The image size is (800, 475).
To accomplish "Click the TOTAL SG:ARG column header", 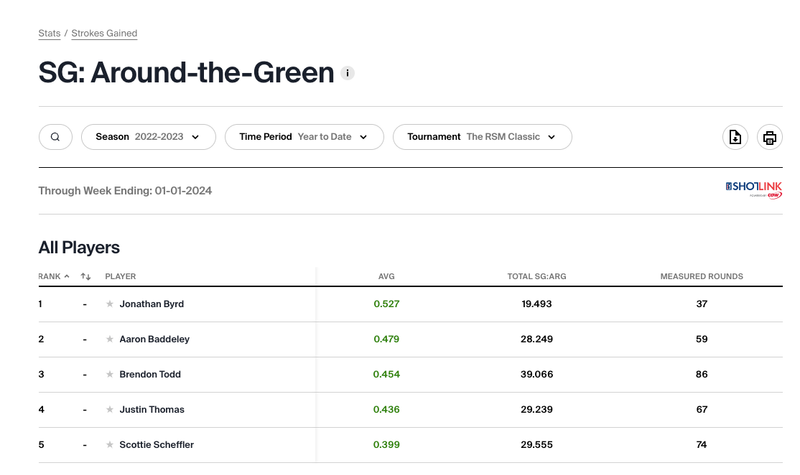I will click(537, 277).
